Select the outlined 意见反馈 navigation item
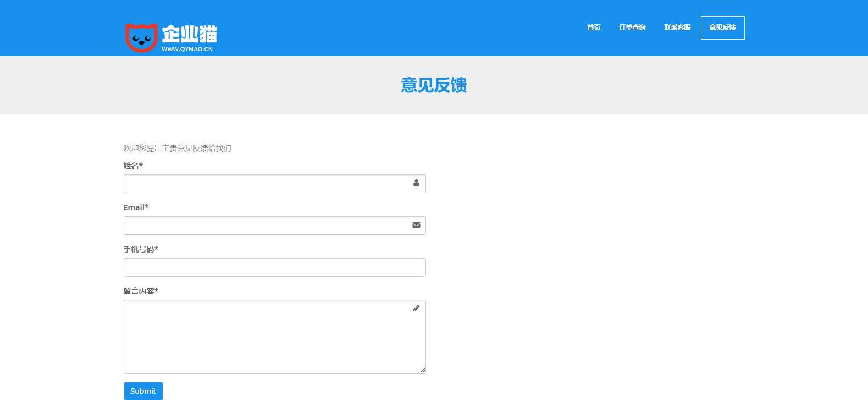This screenshot has width=868, height=400. (722, 28)
